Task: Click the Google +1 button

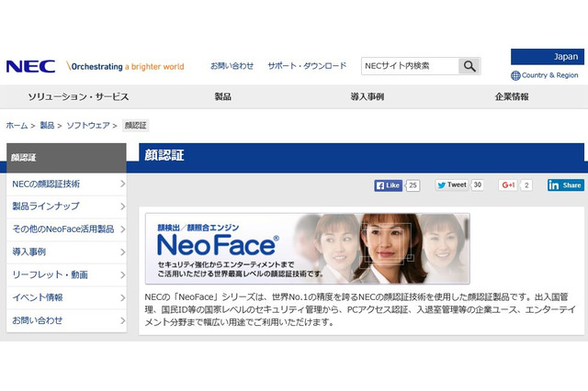Action: [508, 185]
